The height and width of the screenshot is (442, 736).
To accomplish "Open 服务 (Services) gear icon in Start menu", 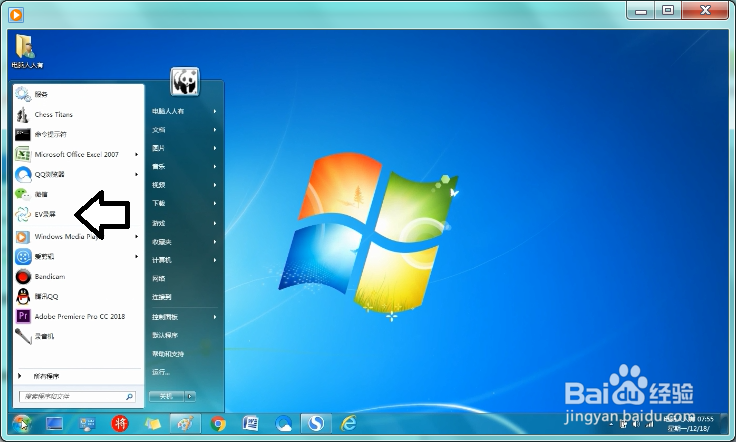I will pos(23,94).
